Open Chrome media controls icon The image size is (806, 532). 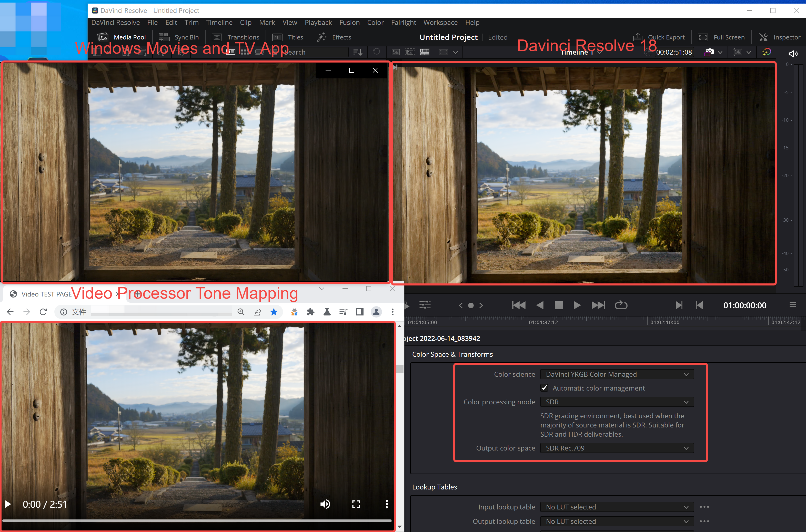(344, 312)
